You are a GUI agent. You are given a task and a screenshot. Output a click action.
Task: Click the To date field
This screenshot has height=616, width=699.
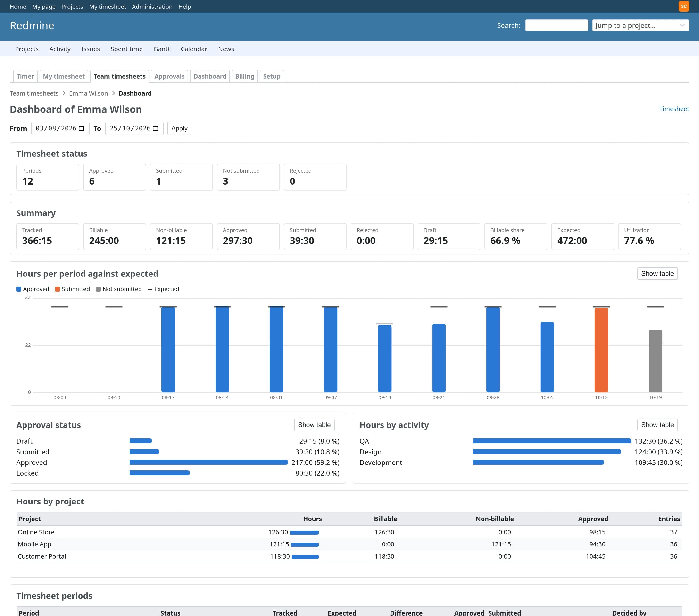pos(134,128)
